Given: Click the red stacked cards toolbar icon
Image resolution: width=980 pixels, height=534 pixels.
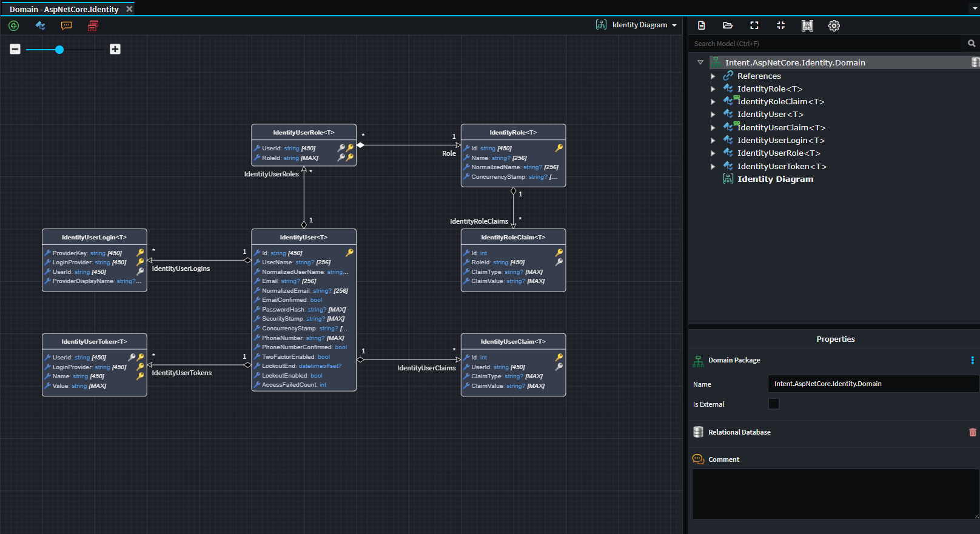Looking at the screenshot, I should (x=93, y=25).
